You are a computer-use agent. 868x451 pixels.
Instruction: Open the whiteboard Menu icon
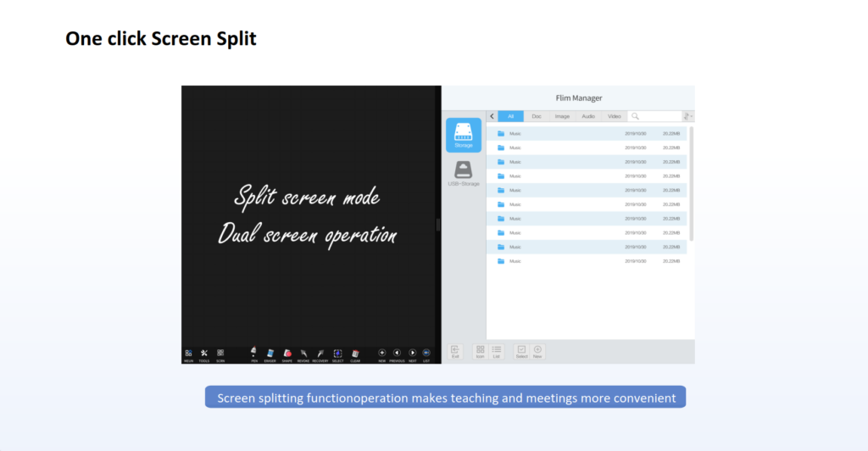click(188, 353)
